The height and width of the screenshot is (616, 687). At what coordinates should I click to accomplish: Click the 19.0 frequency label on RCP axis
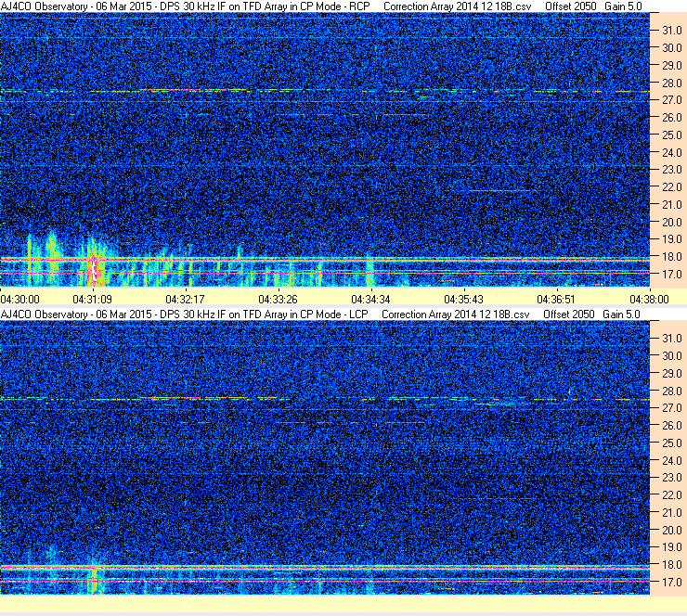(671, 239)
